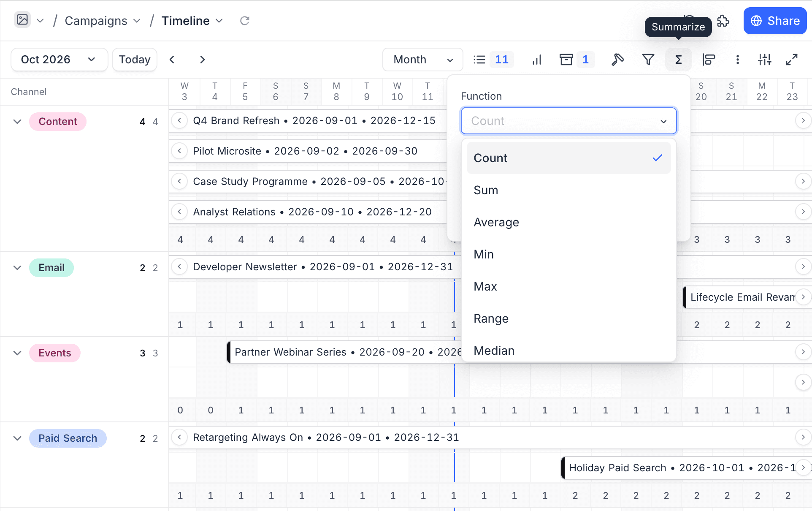Click left arrow on Pilot Microsite bar
The width and height of the screenshot is (812, 511).
(179, 151)
